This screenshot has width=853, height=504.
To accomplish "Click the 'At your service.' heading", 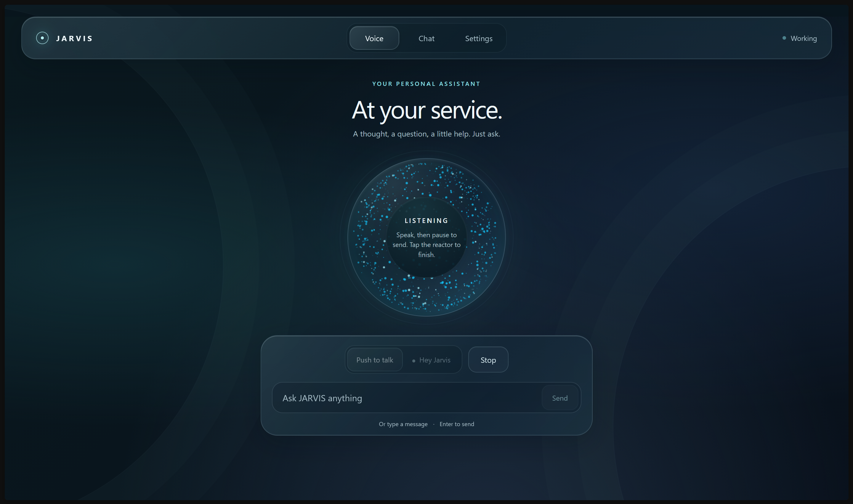I will tap(427, 110).
